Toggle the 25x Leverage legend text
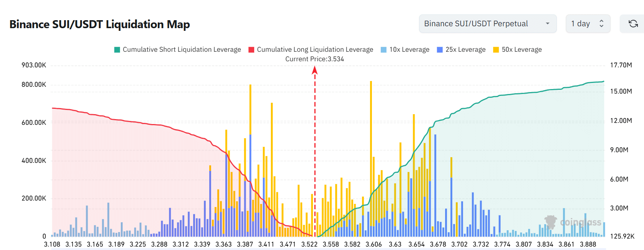Viewport: 644px width, 250px height. click(465, 49)
